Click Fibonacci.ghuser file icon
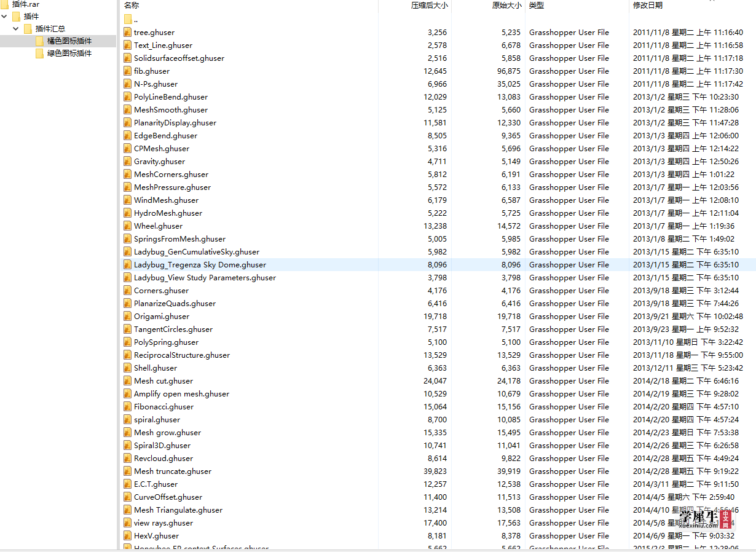Viewport: 756px width, 552px height. point(128,406)
